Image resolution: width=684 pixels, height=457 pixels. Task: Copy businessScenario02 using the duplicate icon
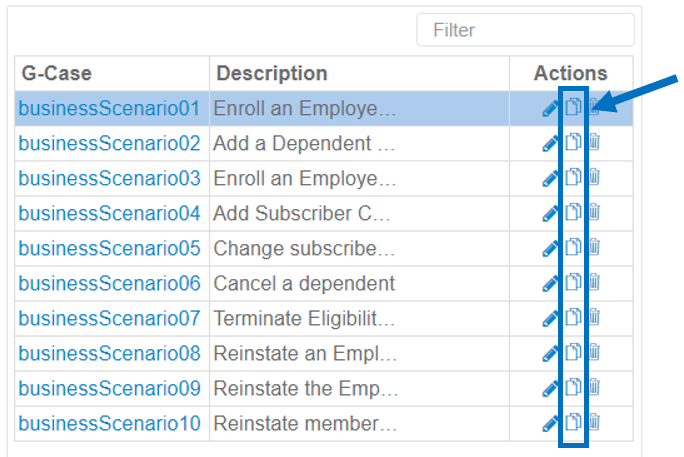click(573, 143)
